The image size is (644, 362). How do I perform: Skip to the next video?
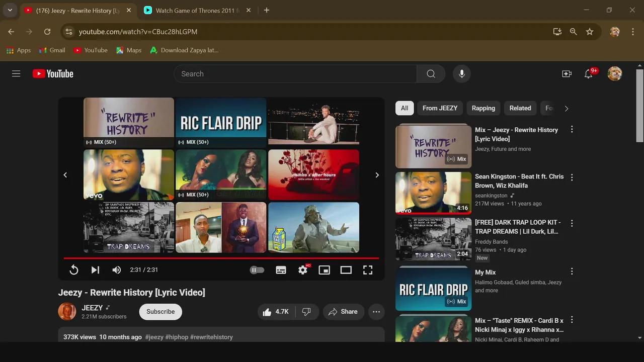95,270
